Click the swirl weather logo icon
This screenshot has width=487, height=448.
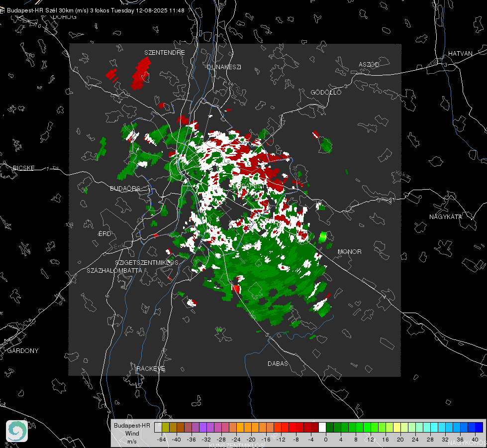(17, 431)
